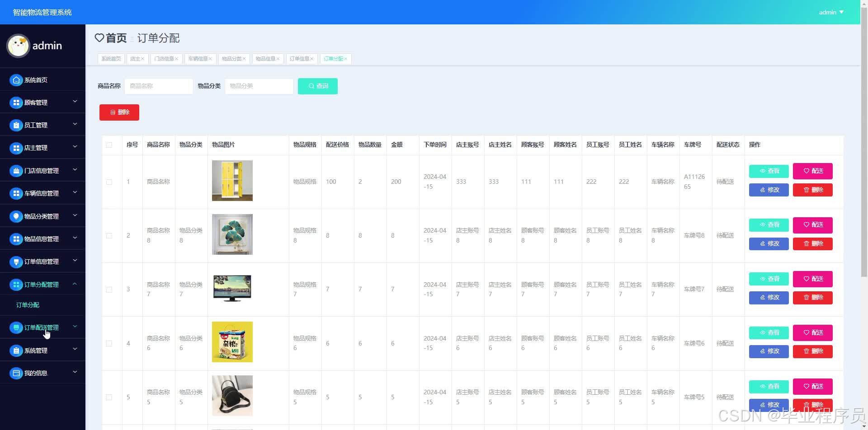Expand the 店主管理 menu chevron
Screen dimensions: 868x430
pos(75,147)
